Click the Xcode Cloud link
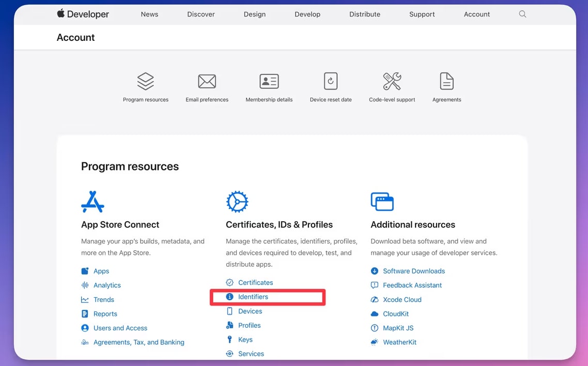The width and height of the screenshot is (588, 366). (x=403, y=299)
